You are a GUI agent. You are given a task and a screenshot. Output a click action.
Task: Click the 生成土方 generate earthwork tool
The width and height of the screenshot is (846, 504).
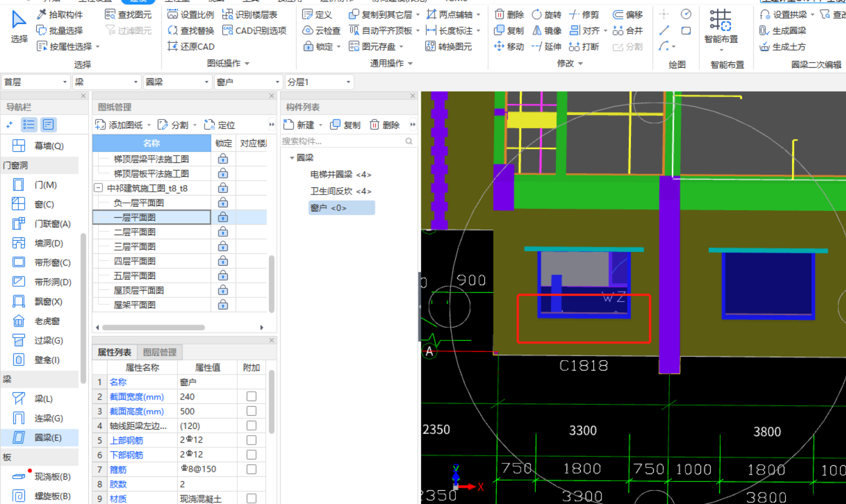click(783, 47)
